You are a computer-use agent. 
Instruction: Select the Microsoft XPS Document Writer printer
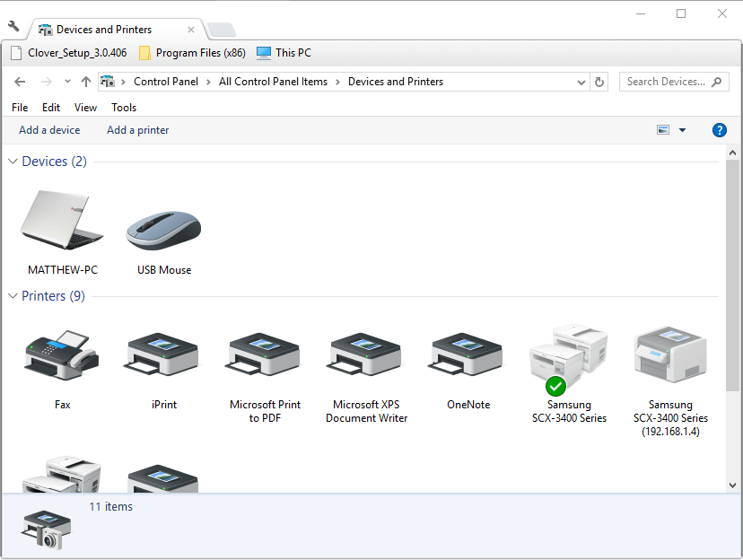[366, 355]
